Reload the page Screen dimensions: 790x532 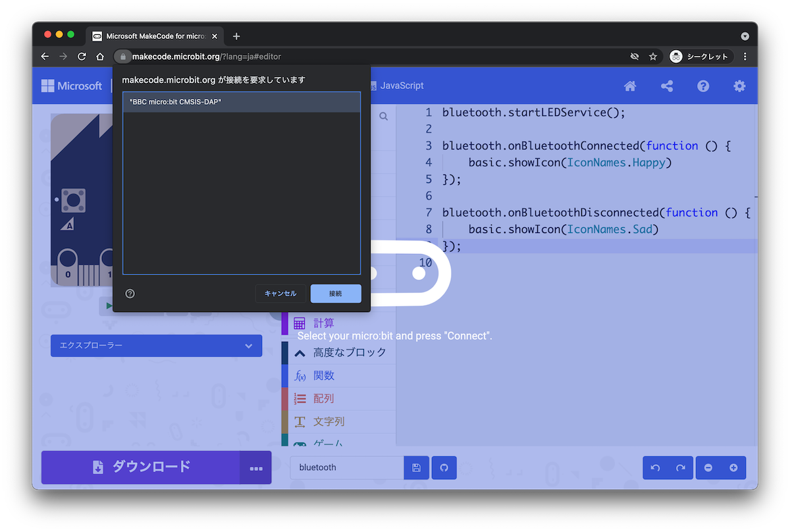82,57
